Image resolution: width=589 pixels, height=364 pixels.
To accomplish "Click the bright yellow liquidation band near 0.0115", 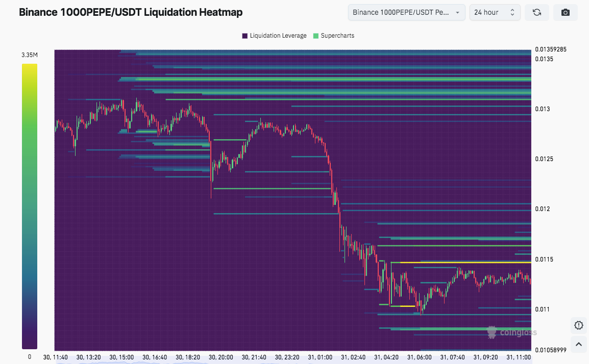I will (x=465, y=263).
